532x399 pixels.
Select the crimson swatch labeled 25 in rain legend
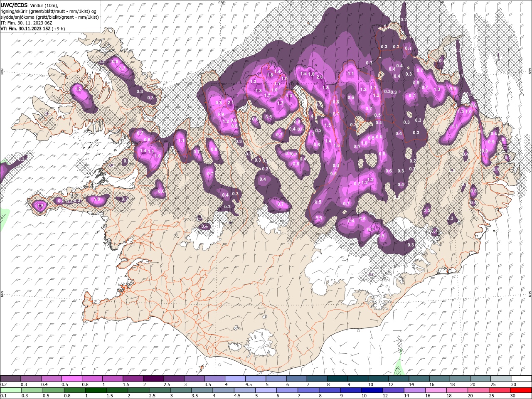pyautogui.click(x=500, y=390)
